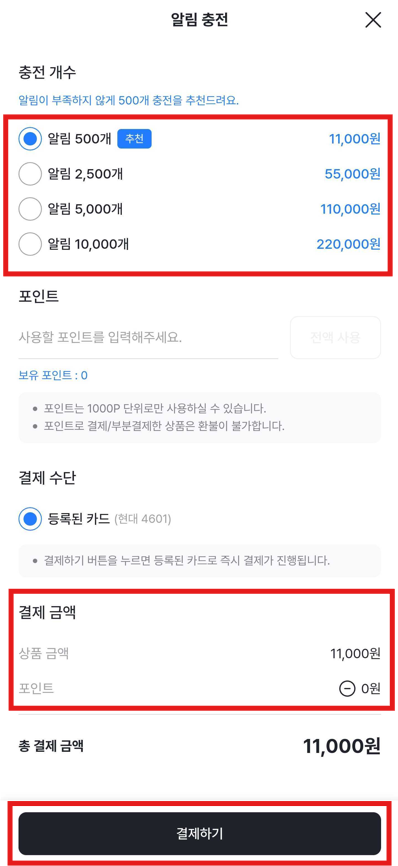The image size is (398, 866).
Task: Choose the 알림 2,500개 radio option
Action: [x=30, y=174]
